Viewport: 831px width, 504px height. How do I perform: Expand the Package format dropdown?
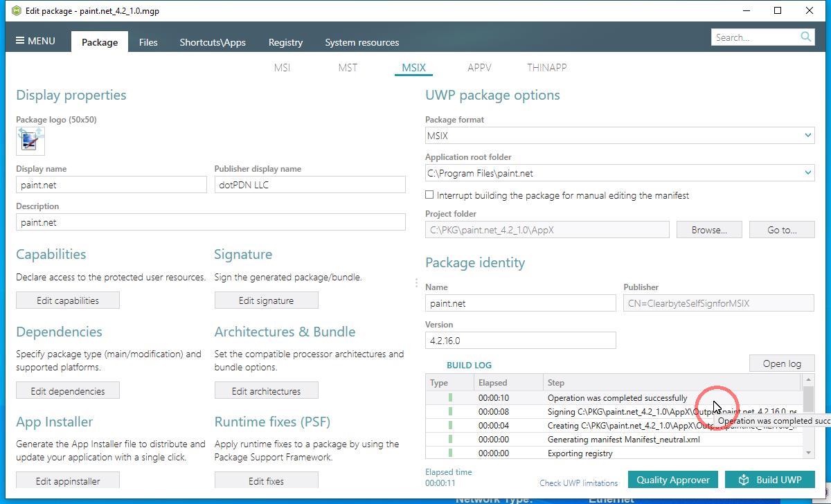pos(807,136)
